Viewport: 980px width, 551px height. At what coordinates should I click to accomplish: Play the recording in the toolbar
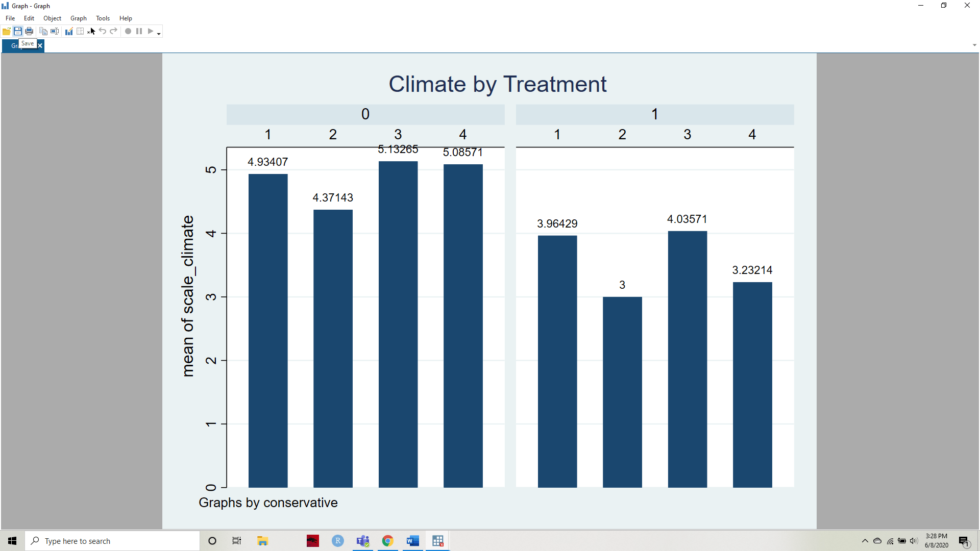coord(151,32)
